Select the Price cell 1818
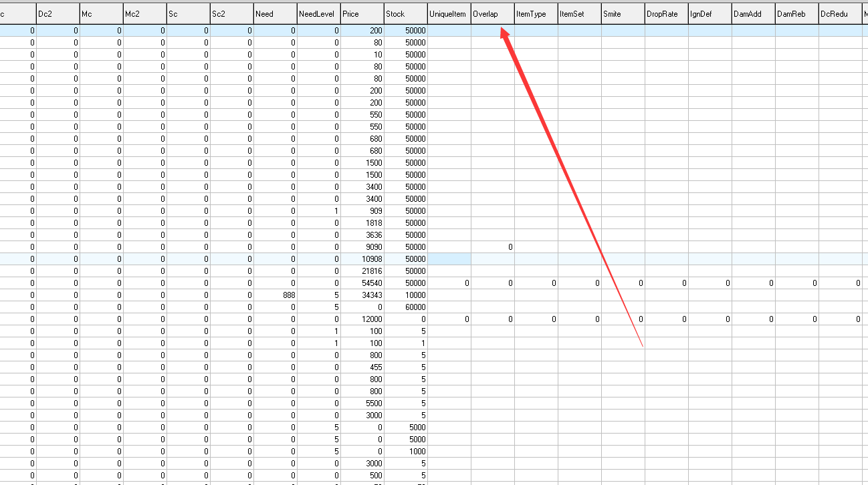The image size is (868, 485). coord(362,223)
